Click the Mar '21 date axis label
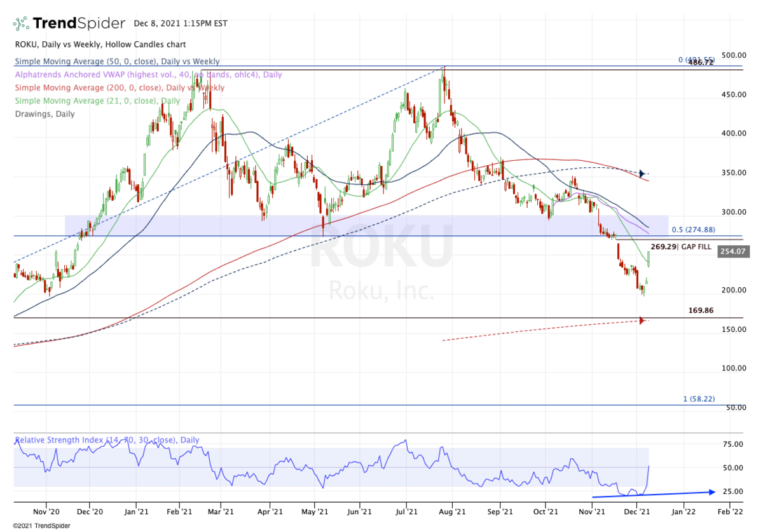 (x=222, y=510)
